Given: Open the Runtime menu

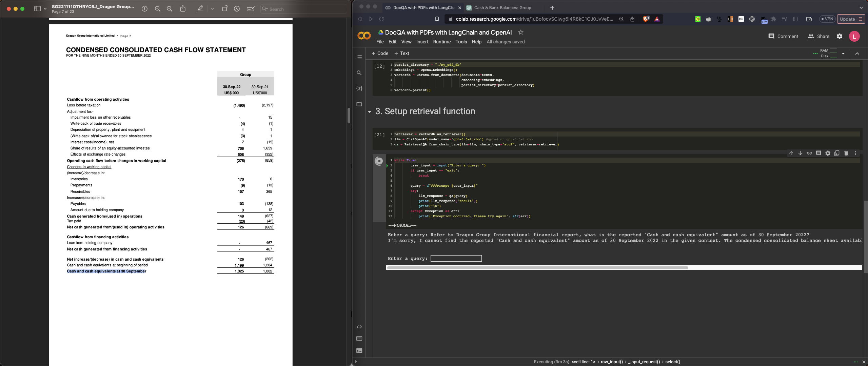Looking at the screenshot, I should 441,42.
